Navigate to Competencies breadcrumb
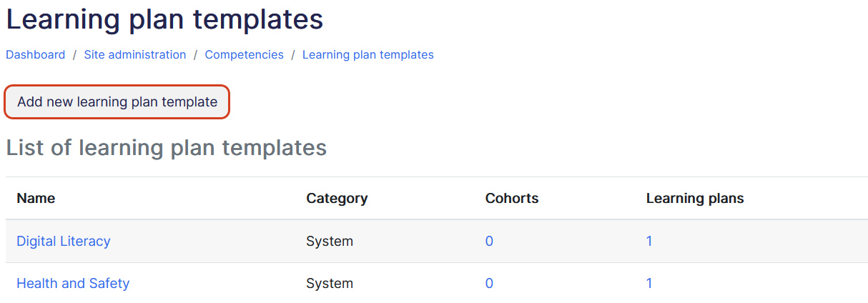Viewport: 868px width, 303px height. coord(244,55)
